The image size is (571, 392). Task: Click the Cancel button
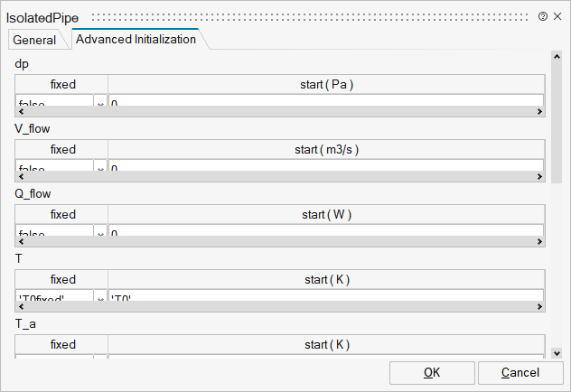pyautogui.click(x=520, y=373)
